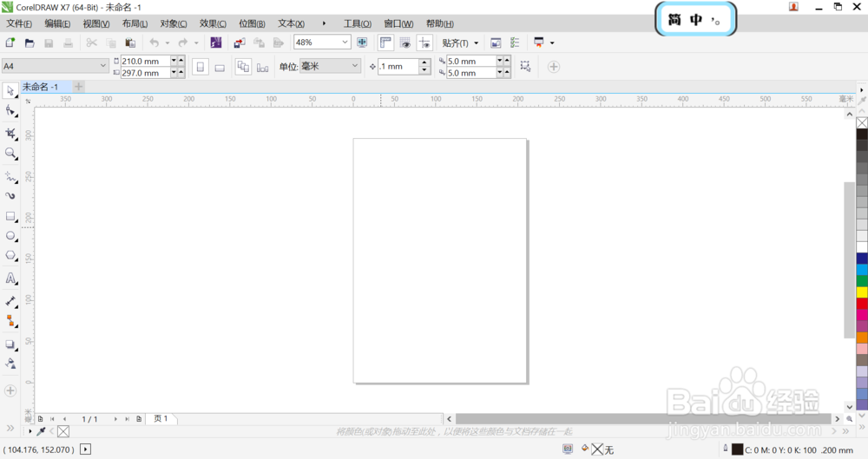Open the A4 page size dropdown
868x459 pixels.
pyautogui.click(x=103, y=66)
